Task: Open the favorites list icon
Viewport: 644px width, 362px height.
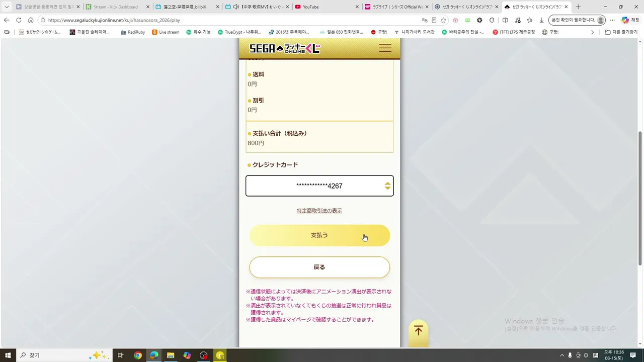Action: (x=530, y=20)
